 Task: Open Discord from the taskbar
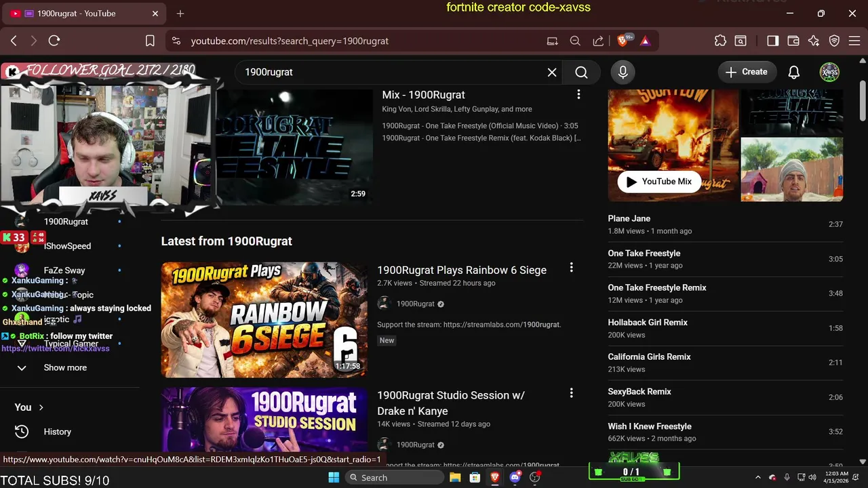click(515, 477)
